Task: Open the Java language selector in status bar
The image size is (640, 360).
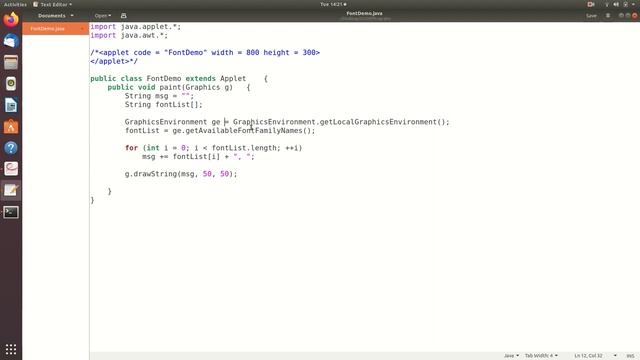Action: [x=511, y=356]
